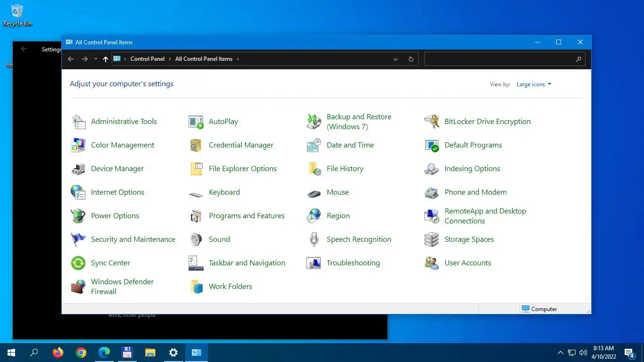Open the Programs and Features icon

pos(196,216)
